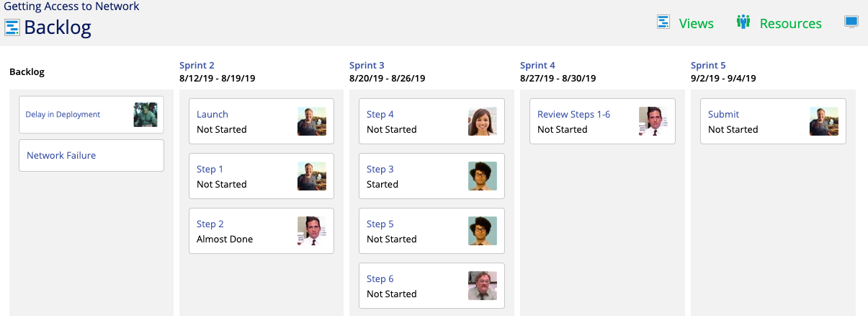
Task: Click the Sprint 4 heading
Action: coord(537,65)
